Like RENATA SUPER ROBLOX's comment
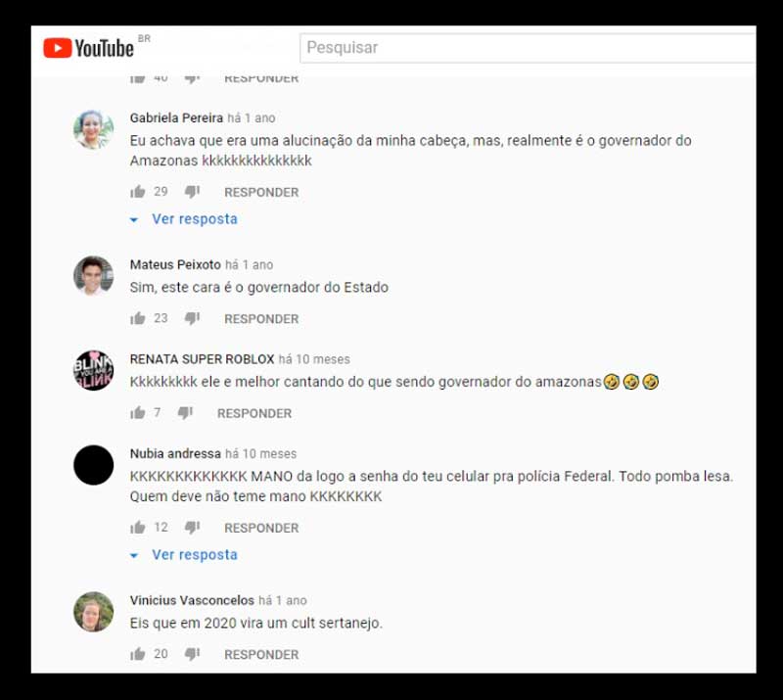Viewport: 783px width, 700px height. [x=137, y=413]
